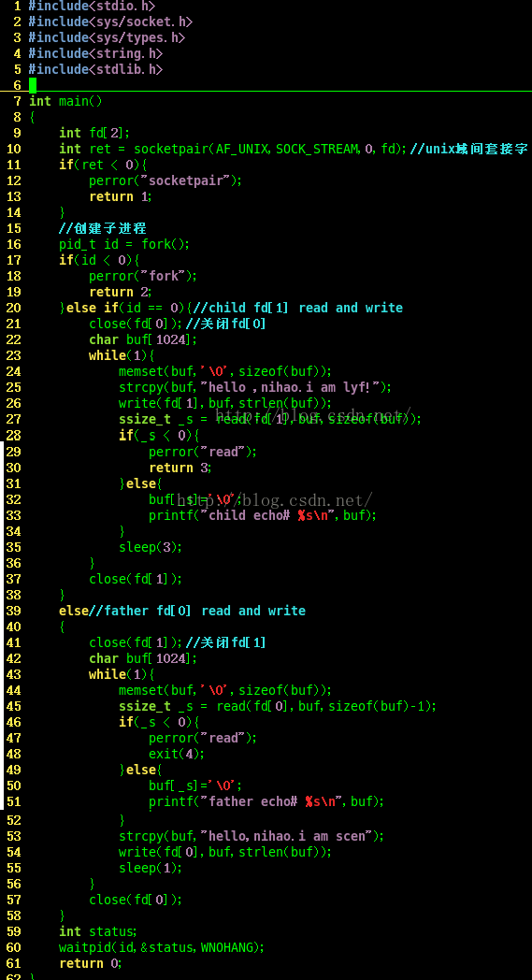Screen dimensions: 532x980
Task: Click the waitpid(id,&status,WNOHANG) call
Action: 162,948
